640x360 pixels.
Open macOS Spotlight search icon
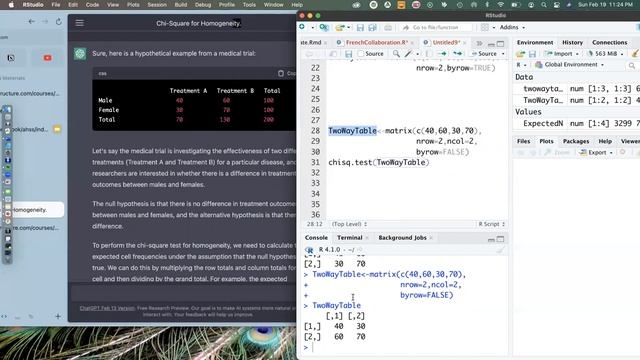coord(544,4)
